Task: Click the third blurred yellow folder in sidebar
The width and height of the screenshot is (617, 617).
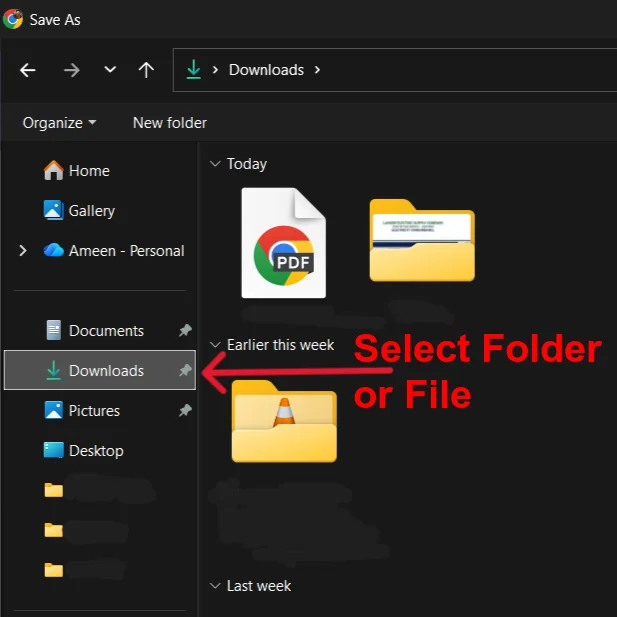Action: 54,570
